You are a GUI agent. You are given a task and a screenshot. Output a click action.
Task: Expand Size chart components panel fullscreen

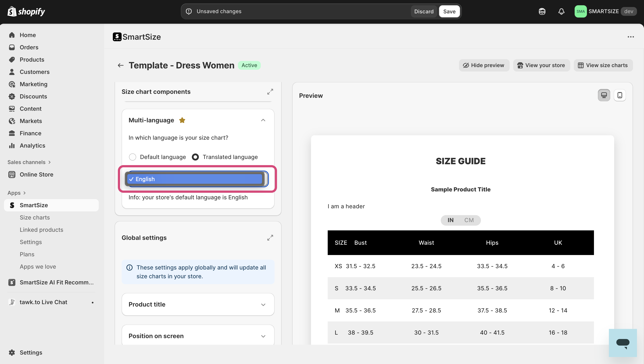coord(270,92)
